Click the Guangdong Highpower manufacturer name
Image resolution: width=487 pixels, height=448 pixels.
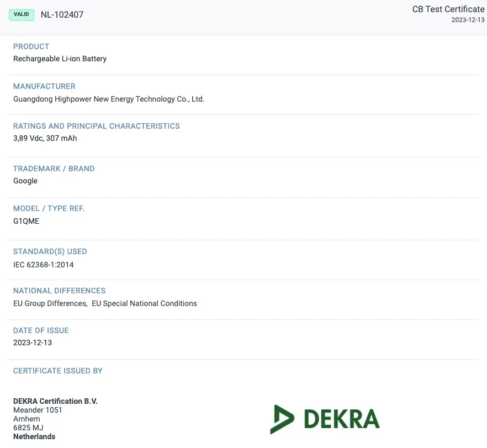pos(109,99)
